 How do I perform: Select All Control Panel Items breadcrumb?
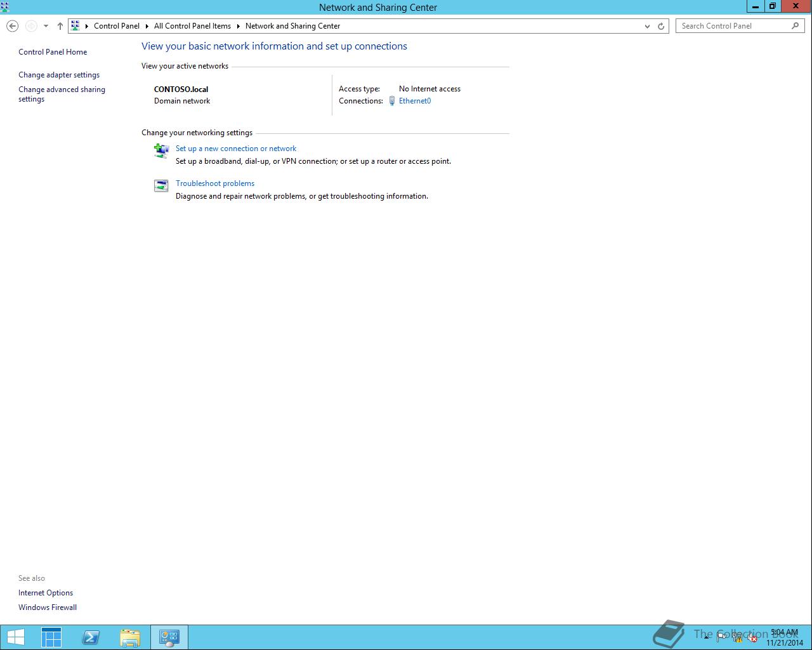(192, 26)
